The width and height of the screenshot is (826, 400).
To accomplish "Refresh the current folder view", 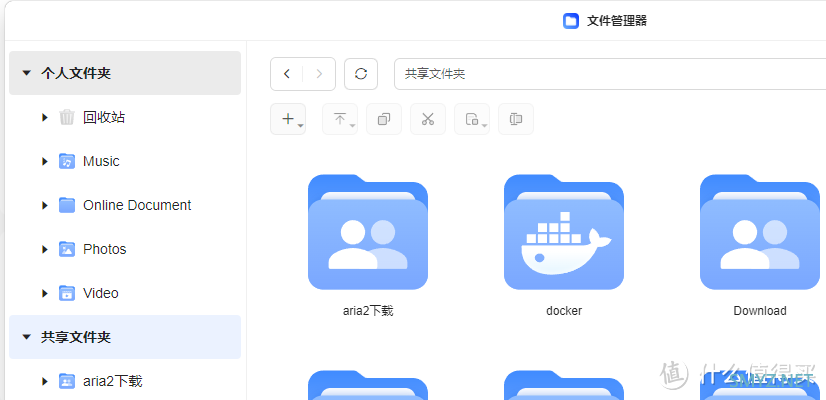I will click(x=361, y=74).
